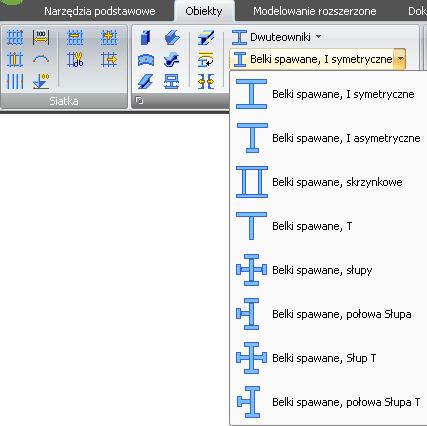
Task: Click the convert line to beam icon
Action: [206, 60]
